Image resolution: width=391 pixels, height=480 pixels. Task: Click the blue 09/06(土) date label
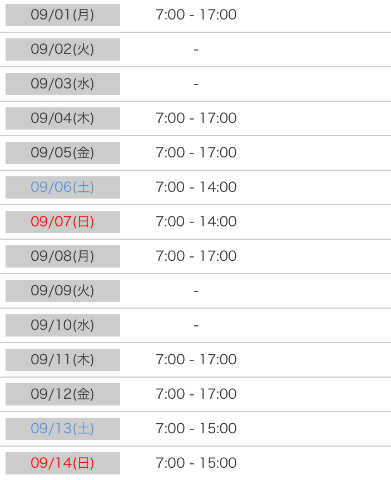(62, 187)
